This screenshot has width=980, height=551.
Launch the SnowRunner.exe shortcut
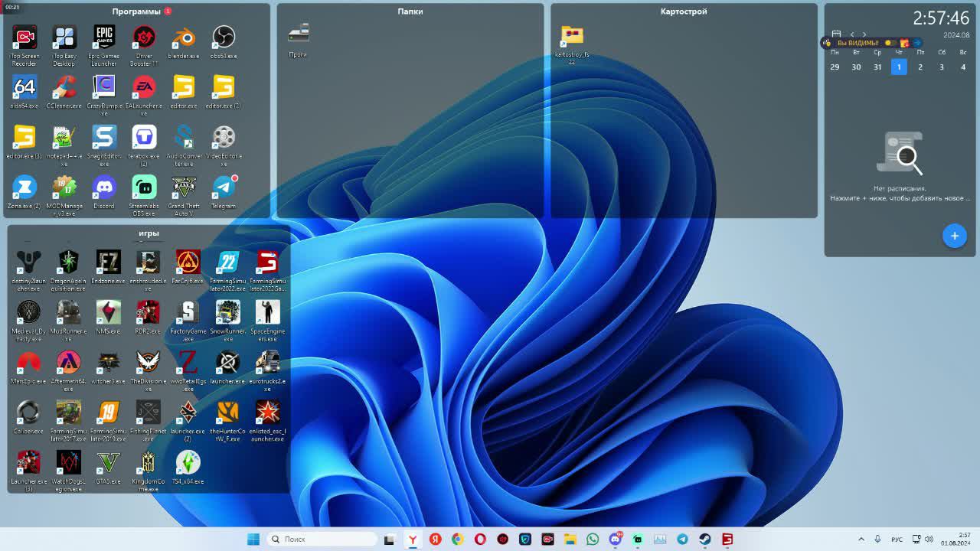[227, 321]
